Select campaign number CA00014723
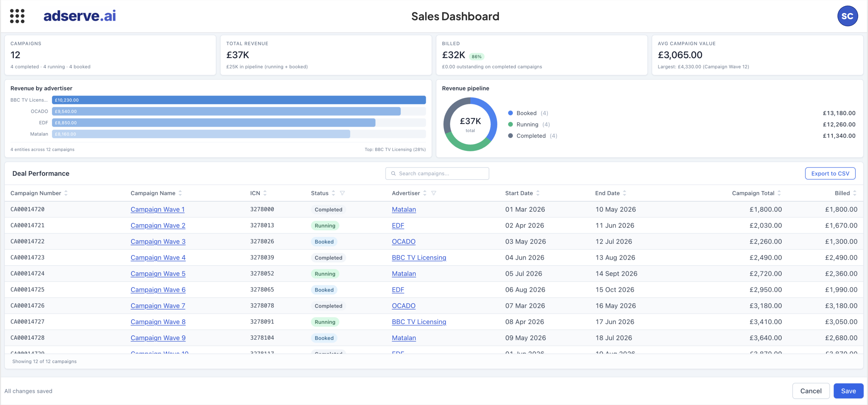 tap(27, 257)
